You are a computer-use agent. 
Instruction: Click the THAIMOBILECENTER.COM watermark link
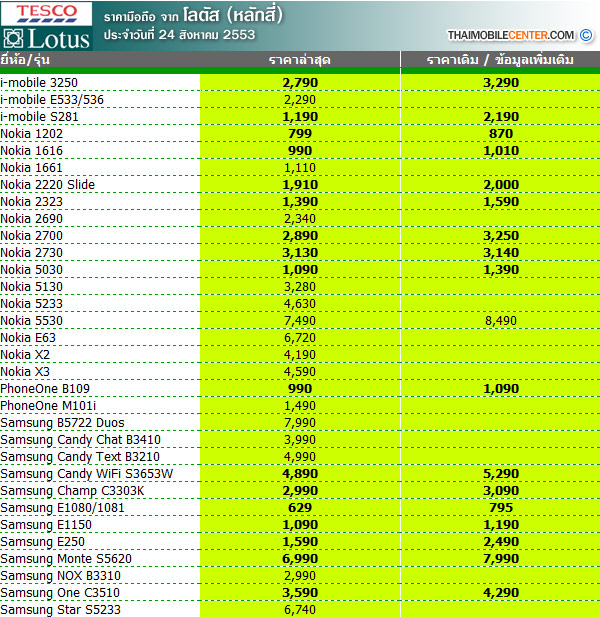(x=510, y=35)
